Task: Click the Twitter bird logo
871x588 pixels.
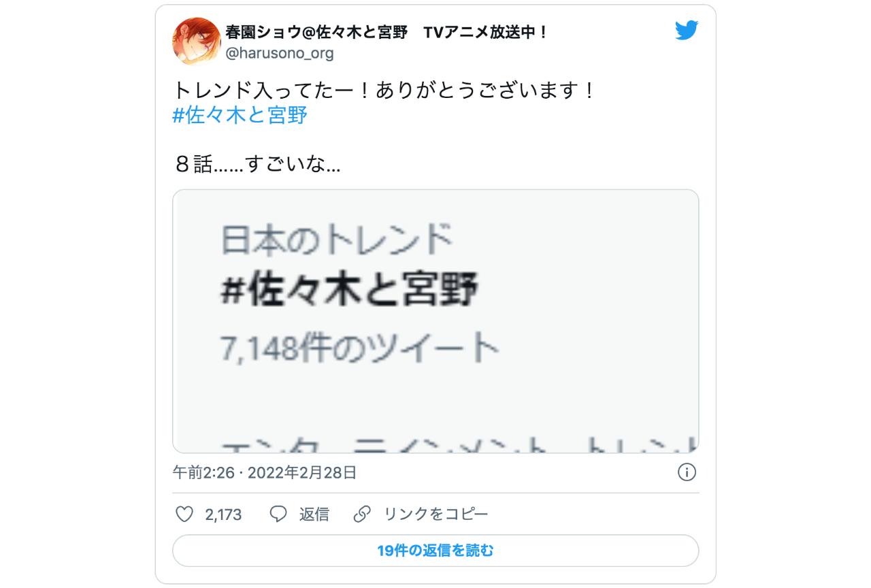Action: point(687,30)
